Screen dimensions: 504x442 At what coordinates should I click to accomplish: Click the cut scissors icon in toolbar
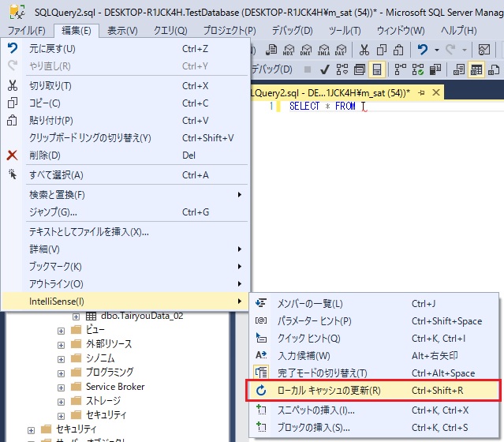point(364,50)
